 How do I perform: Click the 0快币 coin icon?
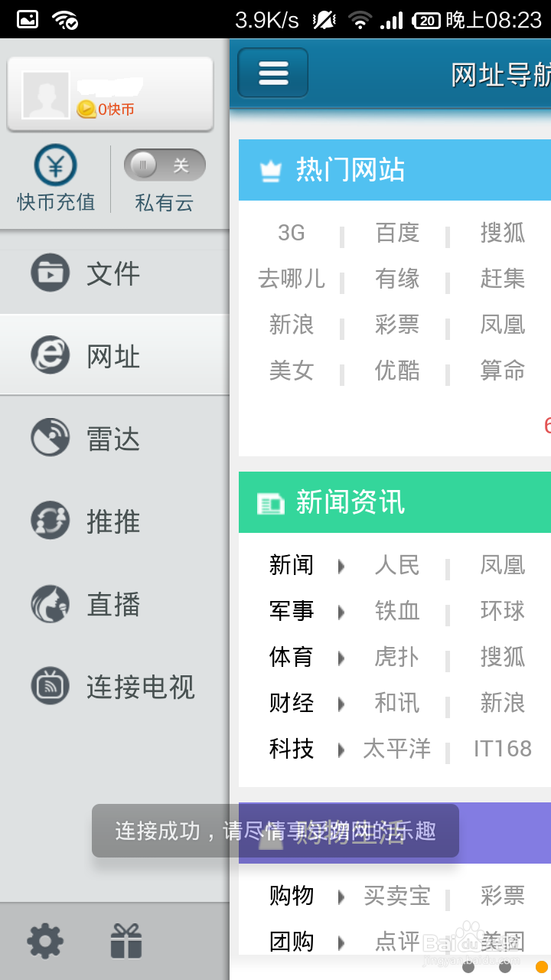point(86,109)
